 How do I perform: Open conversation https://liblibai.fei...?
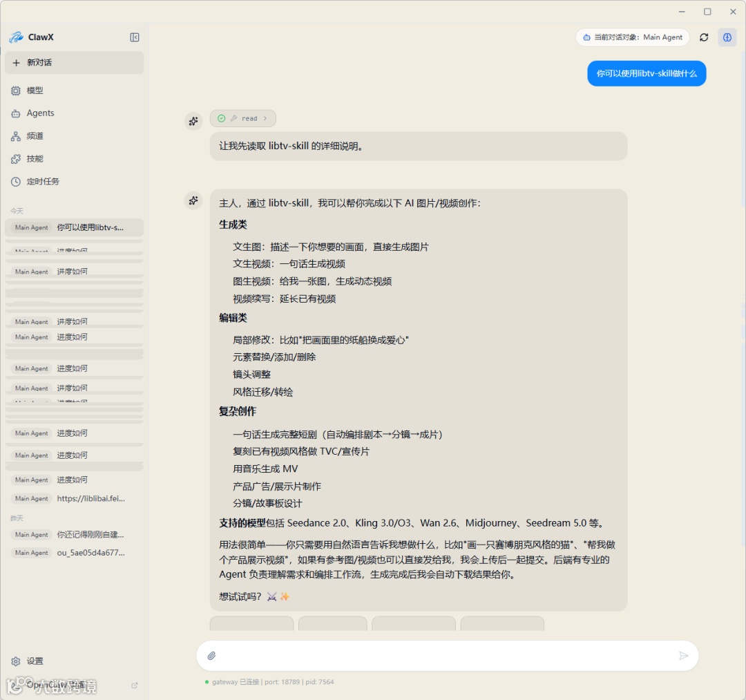(x=74, y=498)
